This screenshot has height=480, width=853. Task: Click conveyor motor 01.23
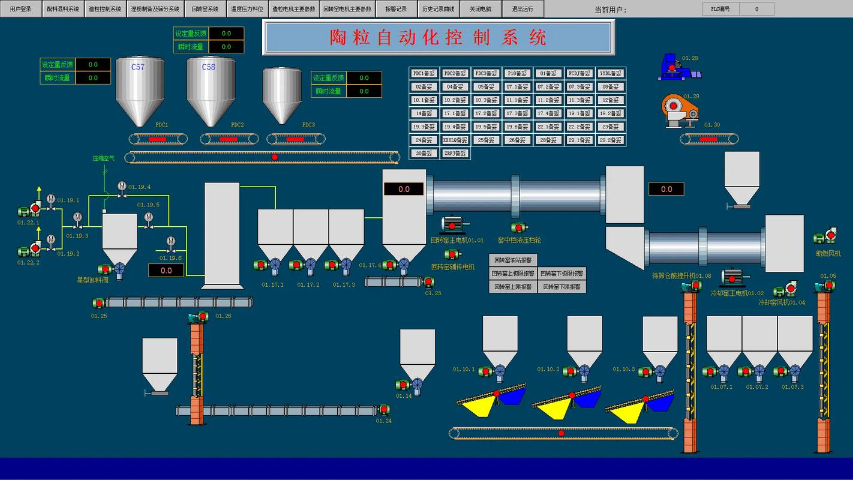[x=429, y=282]
